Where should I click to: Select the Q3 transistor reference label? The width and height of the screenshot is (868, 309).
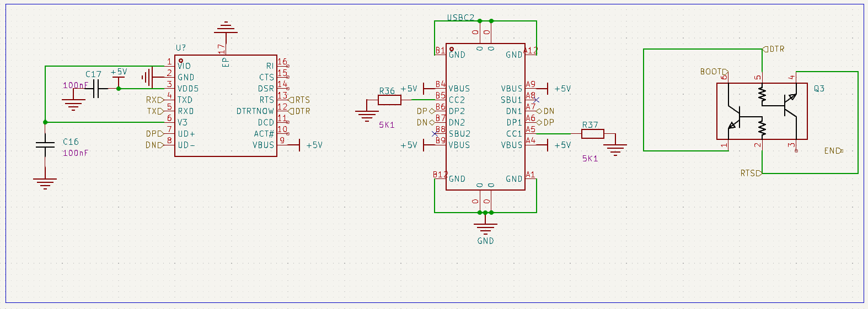pyautogui.click(x=819, y=89)
